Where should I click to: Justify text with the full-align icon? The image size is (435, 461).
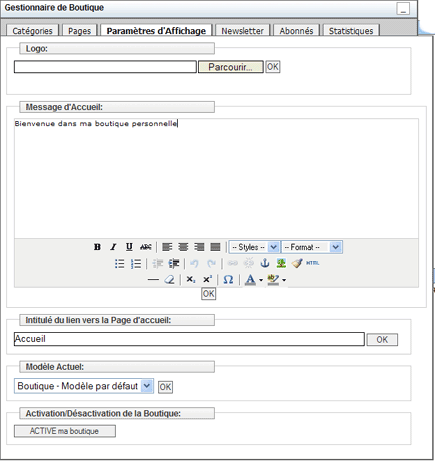pyautogui.click(x=215, y=247)
